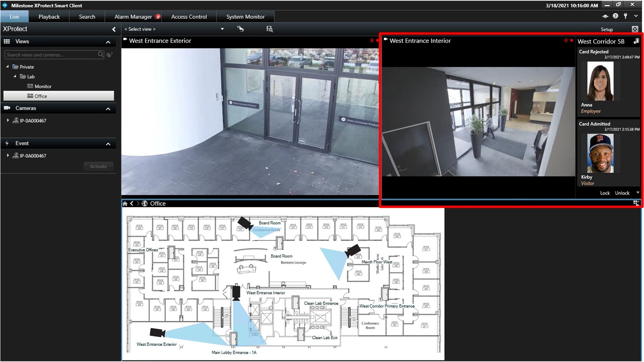Click the Setup button

tap(607, 29)
